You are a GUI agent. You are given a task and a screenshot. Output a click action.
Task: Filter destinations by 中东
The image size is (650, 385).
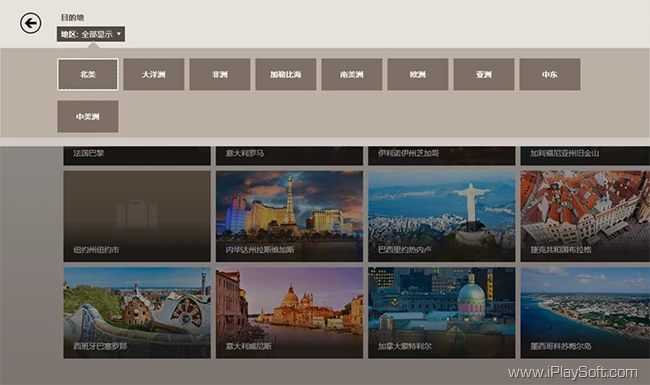pos(550,75)
